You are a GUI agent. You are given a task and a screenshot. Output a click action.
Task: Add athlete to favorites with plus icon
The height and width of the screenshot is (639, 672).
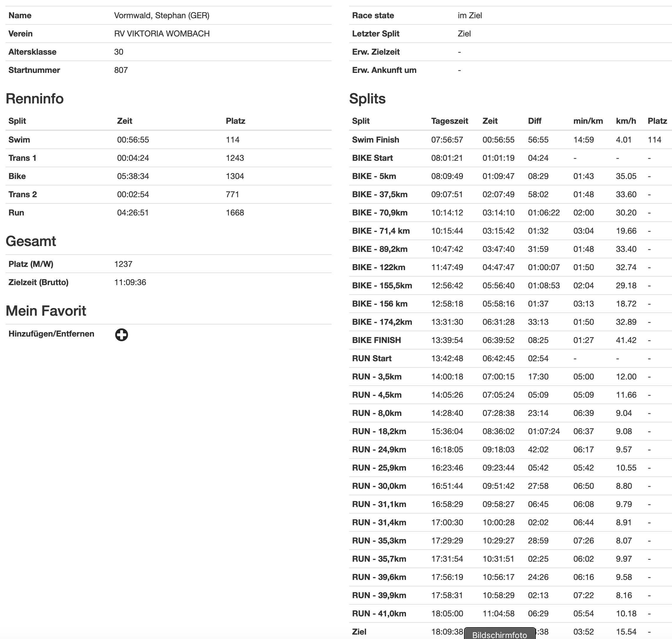pyautogui.click(x=121, y=334)
